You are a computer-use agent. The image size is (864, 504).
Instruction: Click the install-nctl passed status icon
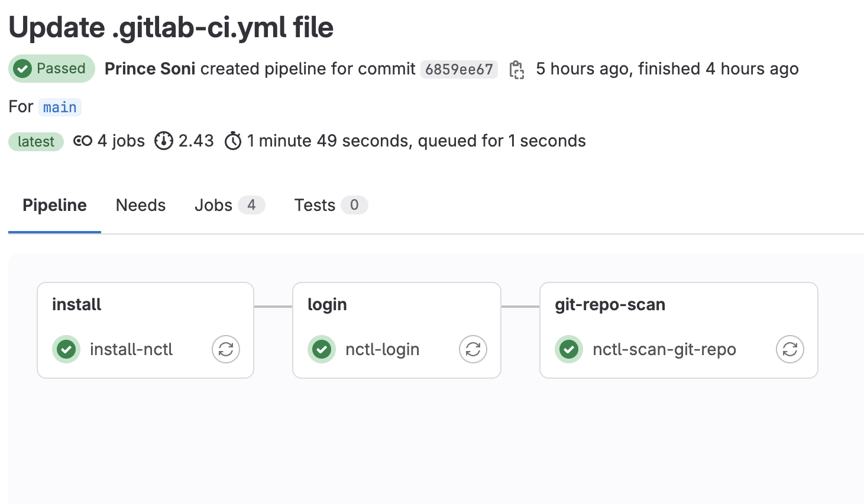click(x=66, y=349)
